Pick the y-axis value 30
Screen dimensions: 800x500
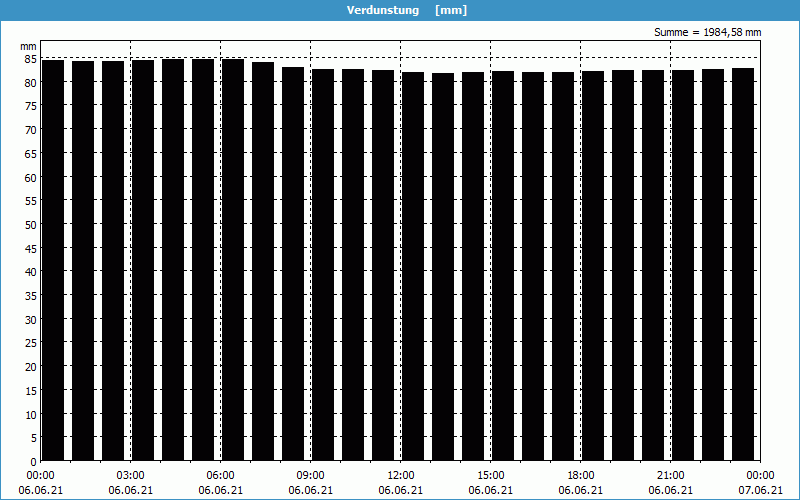click(31, 320)
